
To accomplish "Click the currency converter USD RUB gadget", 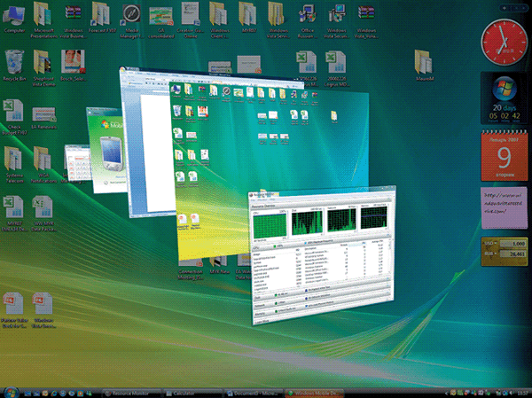I will 505,251.
